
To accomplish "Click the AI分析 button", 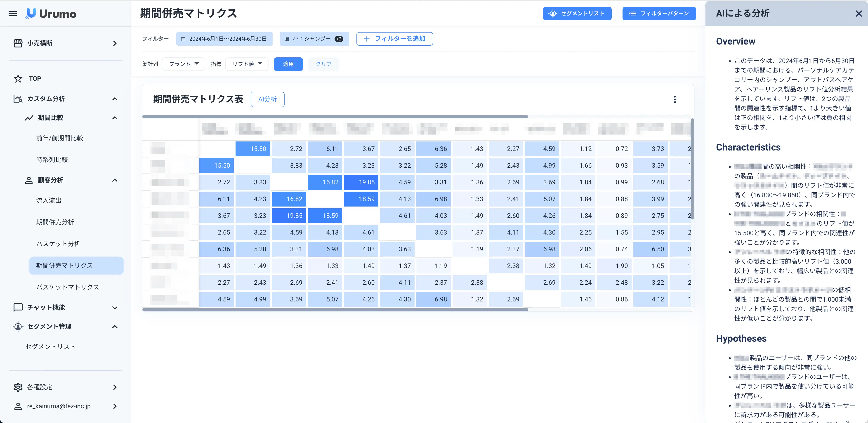I will tap(267, 99).
